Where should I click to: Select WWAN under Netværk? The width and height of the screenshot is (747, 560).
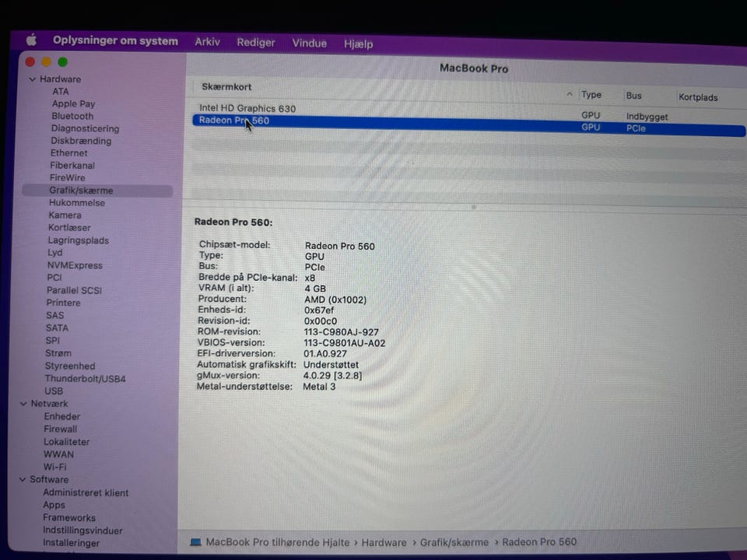click(58, 454)
